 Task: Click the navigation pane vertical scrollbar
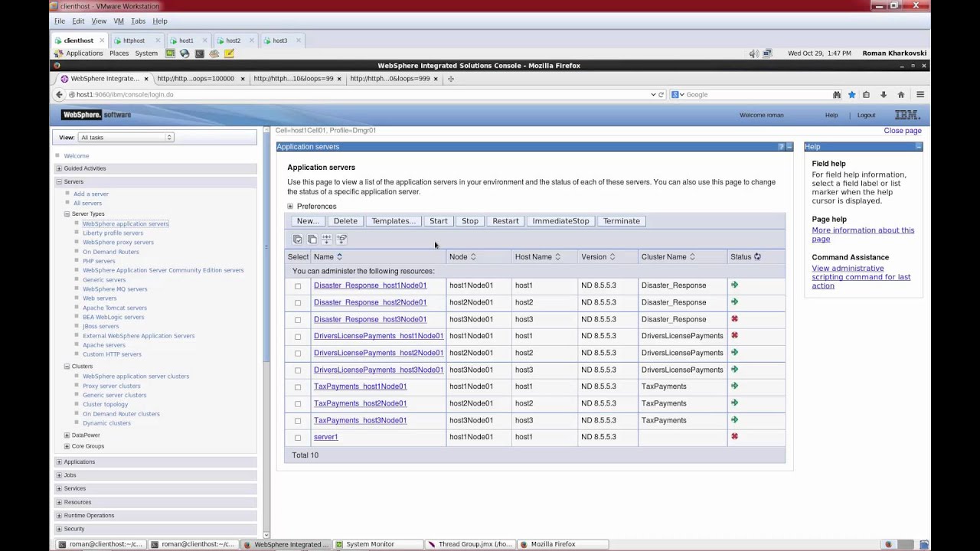point(266,331)
